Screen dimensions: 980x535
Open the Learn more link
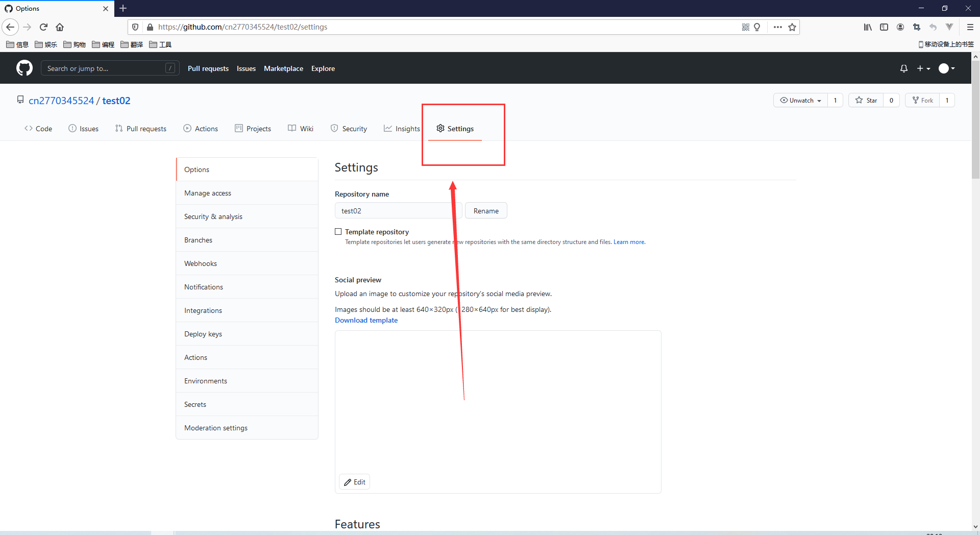629,242
